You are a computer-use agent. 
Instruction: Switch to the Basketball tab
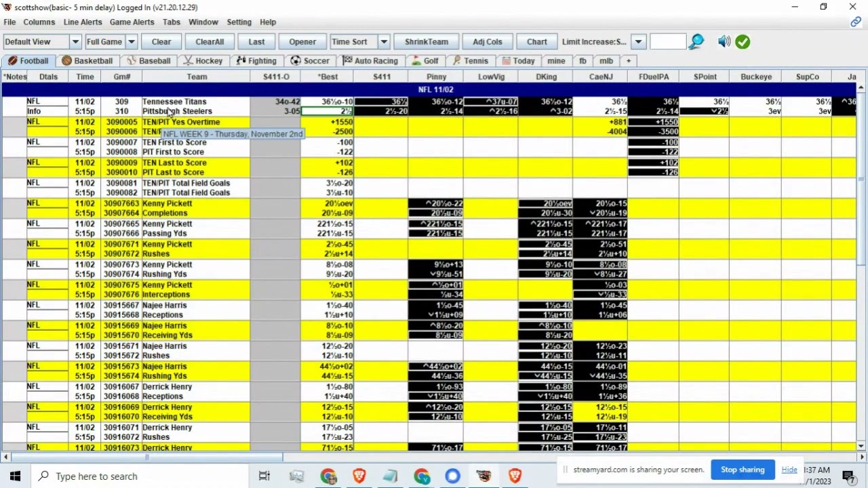[87, 61]
